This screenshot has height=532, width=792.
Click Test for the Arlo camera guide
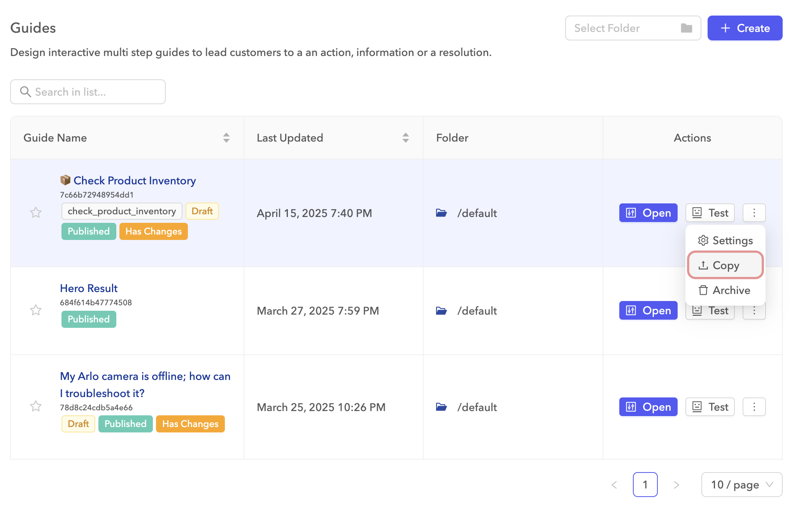pos(710,407)
